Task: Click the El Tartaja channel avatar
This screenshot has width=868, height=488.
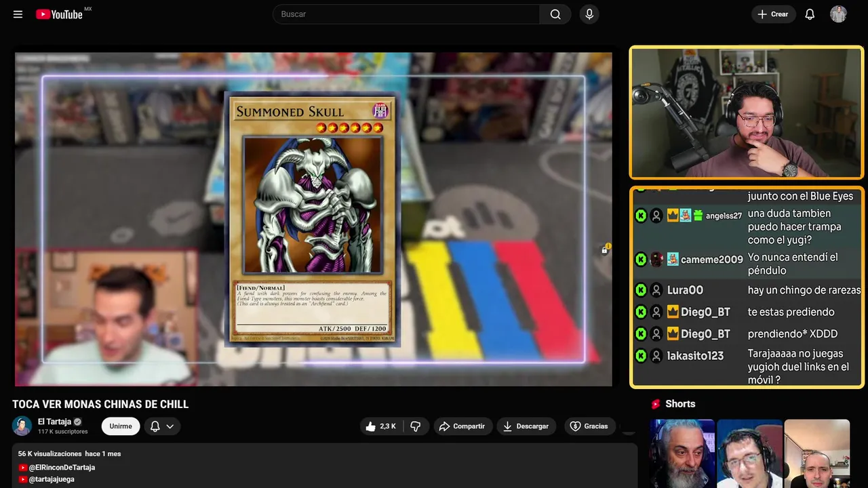Action: pyautogui.click(x=22, y=426)
